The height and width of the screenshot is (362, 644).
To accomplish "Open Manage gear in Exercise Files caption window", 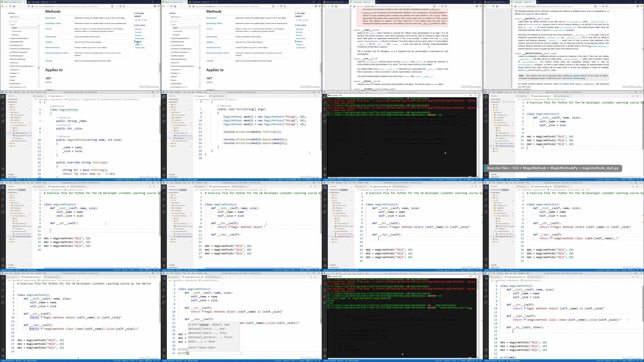I will click(486, 175).
